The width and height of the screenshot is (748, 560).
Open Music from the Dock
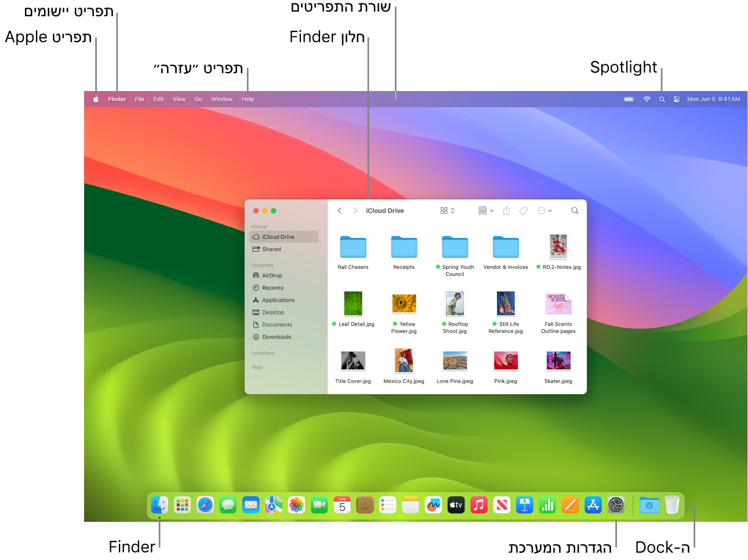click(x=479, y=505)
